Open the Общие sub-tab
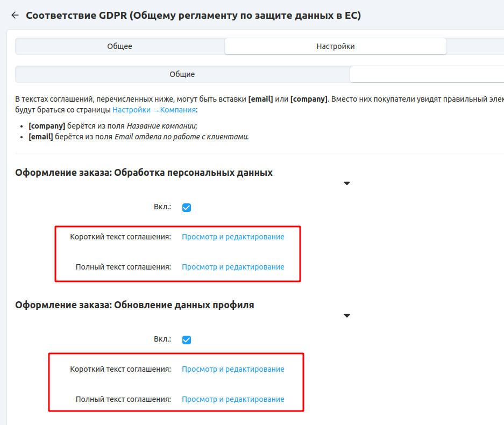 [182, 74]
